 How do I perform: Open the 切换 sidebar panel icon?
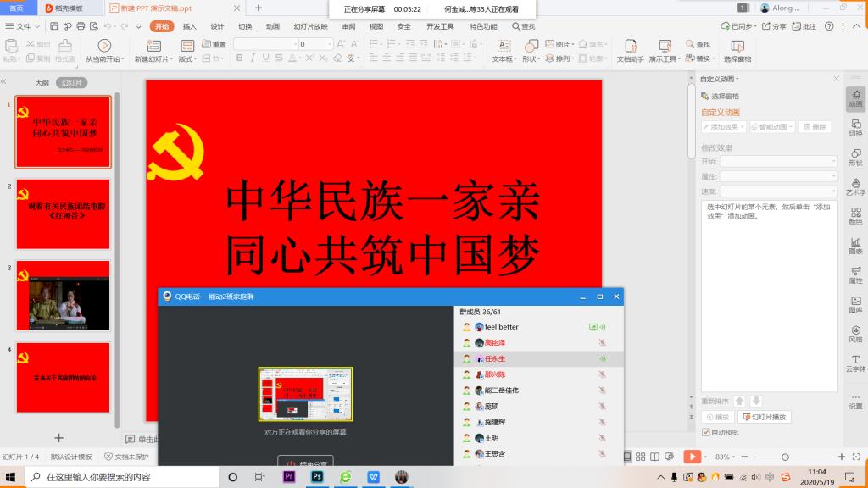[x=855, y=127]
